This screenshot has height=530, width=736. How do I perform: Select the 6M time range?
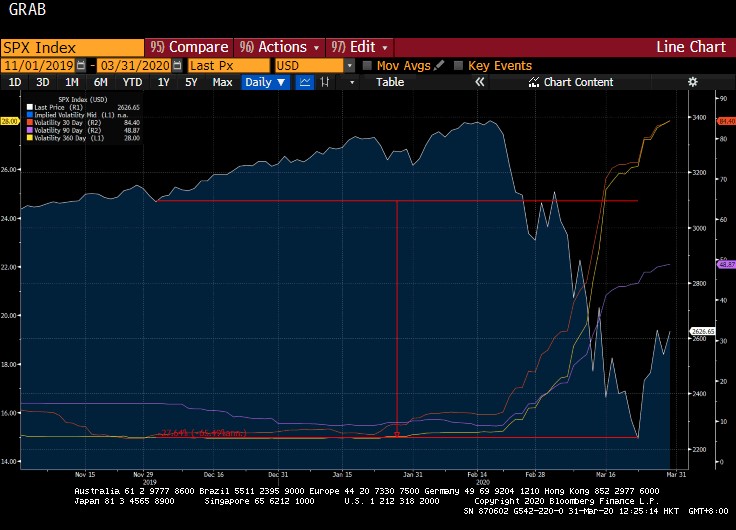(101, 82)
